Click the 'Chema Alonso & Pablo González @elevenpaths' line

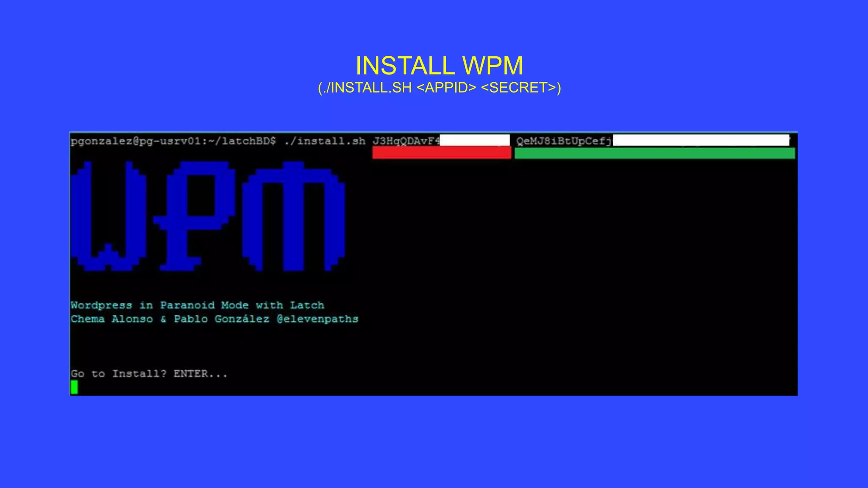tap(214, 319)
